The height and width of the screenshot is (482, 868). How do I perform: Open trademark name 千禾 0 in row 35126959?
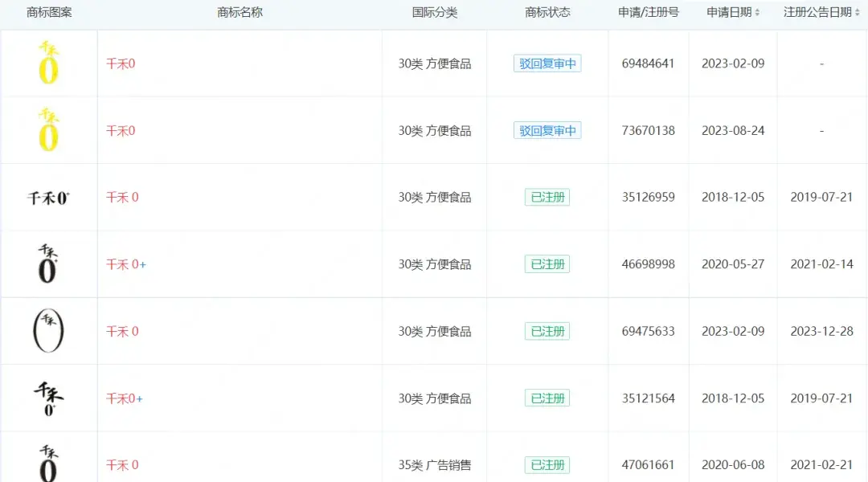[x=122, y=197]
